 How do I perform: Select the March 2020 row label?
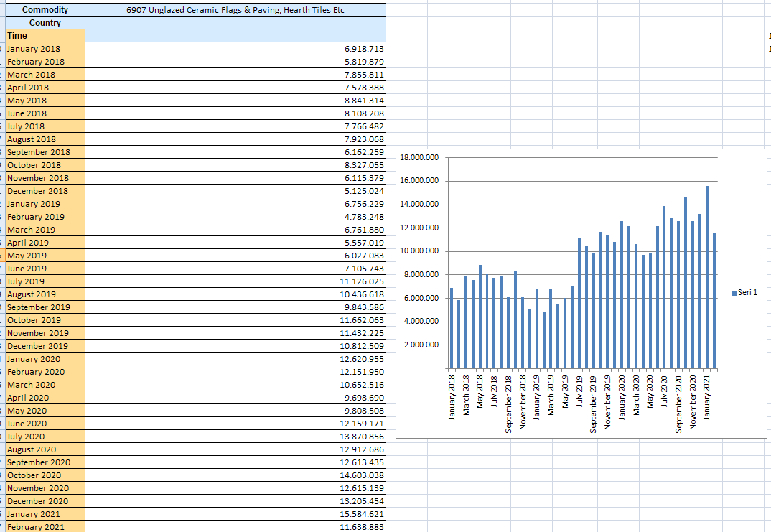click(x=45, y=385)
